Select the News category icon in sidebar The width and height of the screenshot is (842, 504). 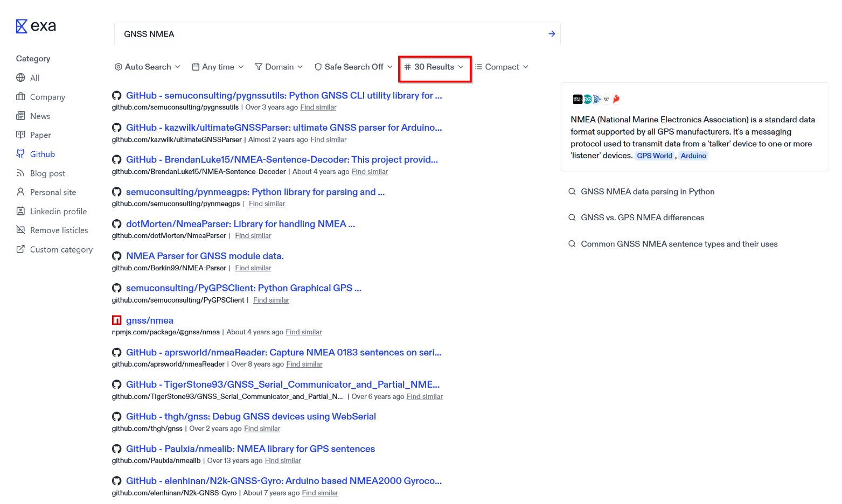(19, 116)
